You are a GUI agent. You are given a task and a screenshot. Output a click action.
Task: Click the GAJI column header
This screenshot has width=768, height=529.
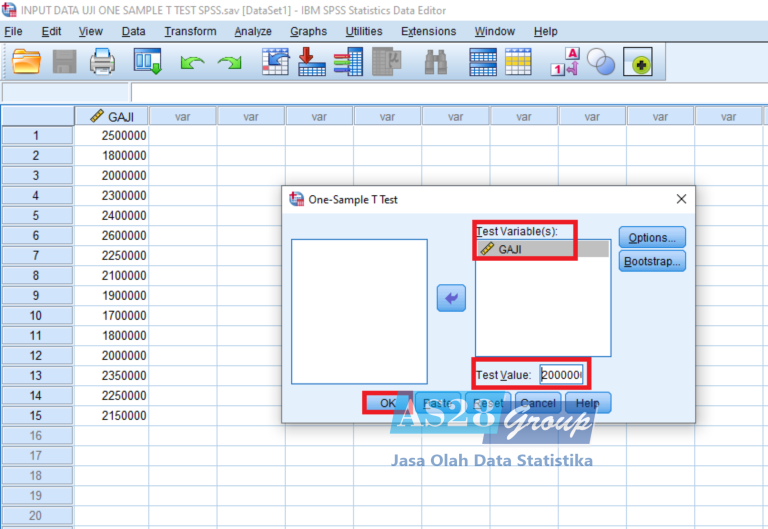coord(112,116)
